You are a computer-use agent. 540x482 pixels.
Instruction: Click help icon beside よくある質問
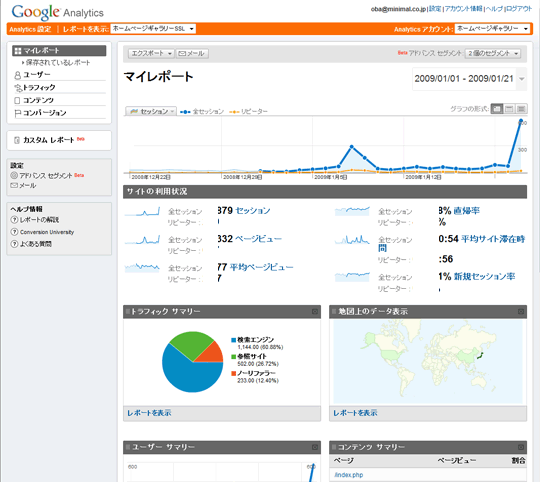14,244
